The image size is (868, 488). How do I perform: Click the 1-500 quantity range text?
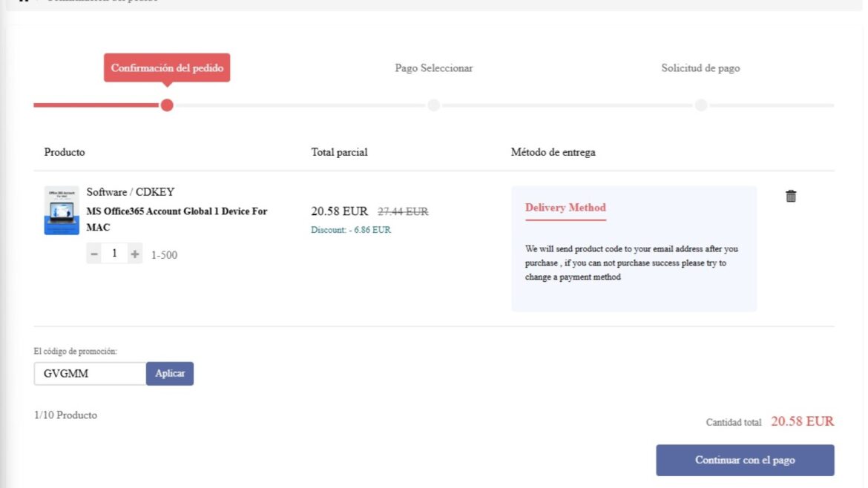165,255
